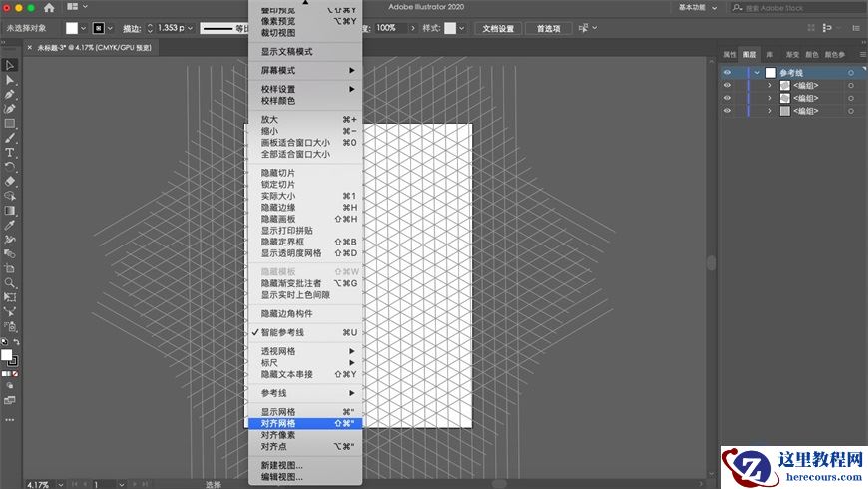The height and width of the screenshot is (489, 868).
Task: Click the Change Screen Mode icon
Action: (9, 400)
